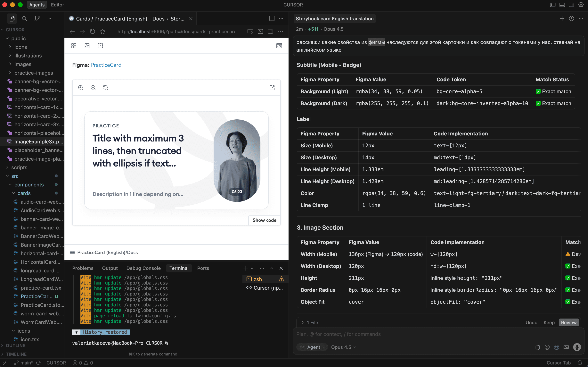Open the search icon in the sidebar
This screenshot has height=367, width=588.
pyautogui.click(x=24, y=18)
